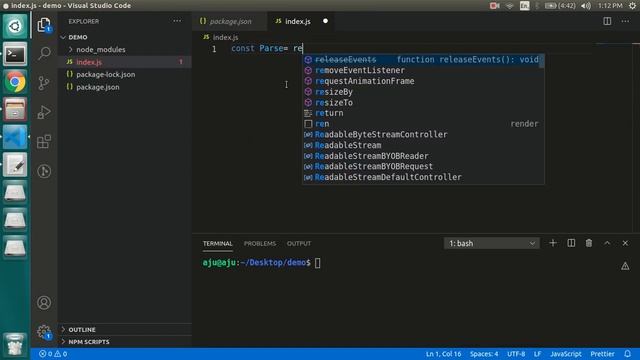Change end of line via LF
This screenshot has width=640, height=360.
click(538, 354)
